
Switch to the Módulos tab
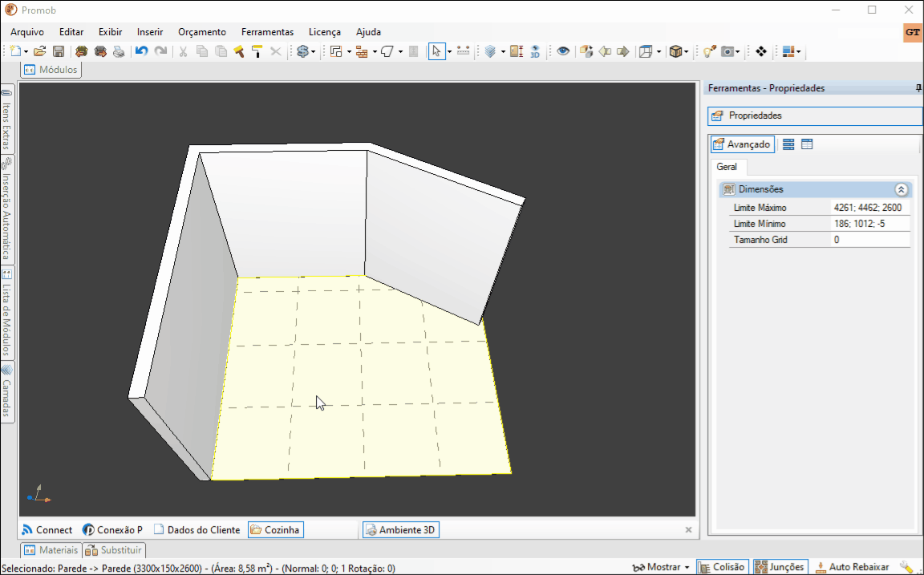(51, 70)
